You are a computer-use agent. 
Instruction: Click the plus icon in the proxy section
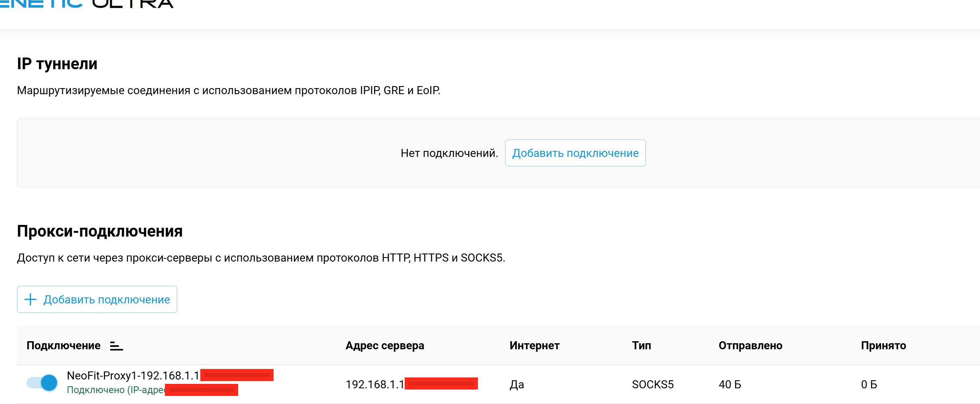pos(31,299)
